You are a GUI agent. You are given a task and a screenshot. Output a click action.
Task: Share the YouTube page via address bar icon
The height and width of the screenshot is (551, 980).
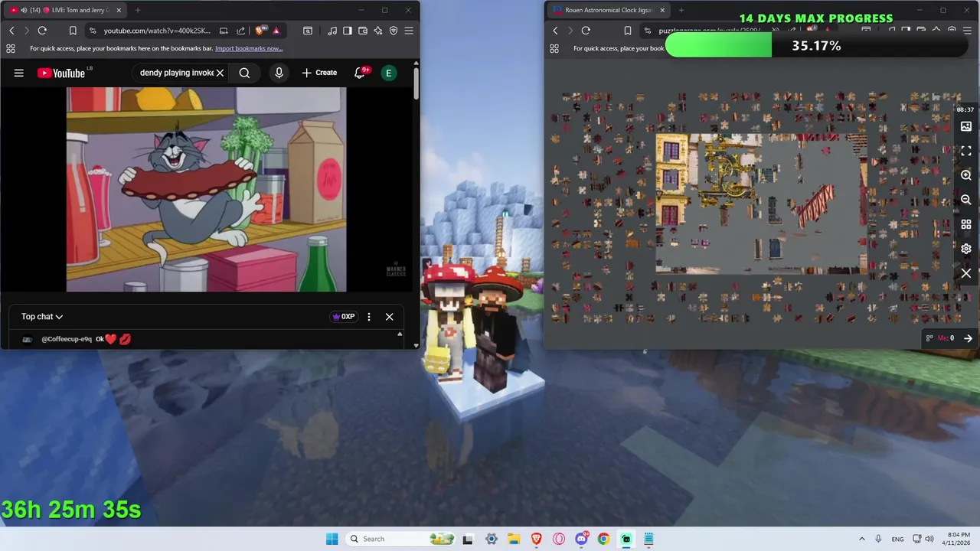(240, 31)
